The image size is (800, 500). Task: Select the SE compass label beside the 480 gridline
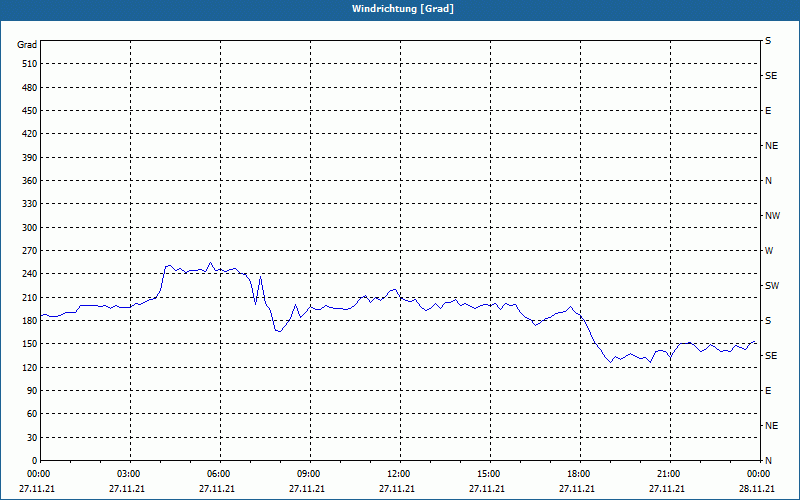point(771,76)
